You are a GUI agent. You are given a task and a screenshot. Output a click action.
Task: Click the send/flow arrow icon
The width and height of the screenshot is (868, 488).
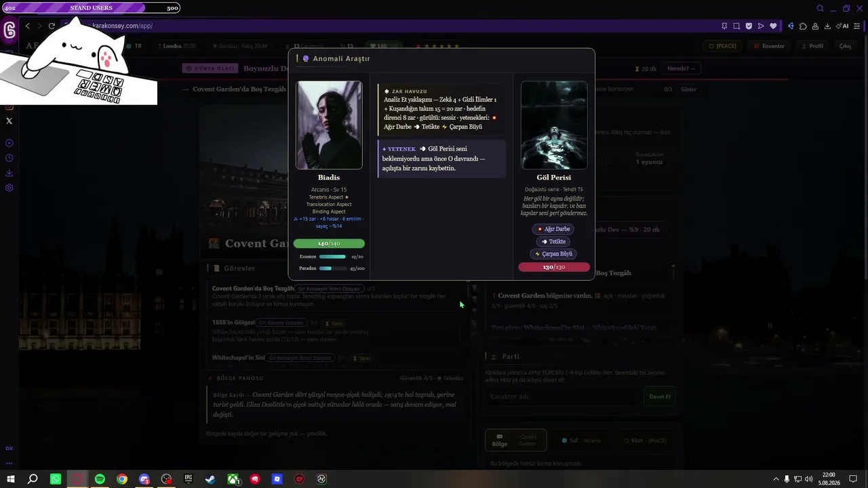[x=761, y=26]
